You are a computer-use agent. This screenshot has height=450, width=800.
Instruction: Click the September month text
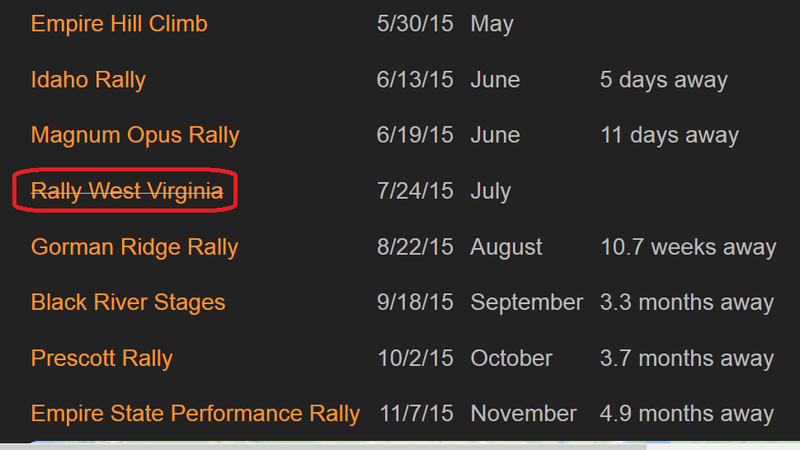point(527,303)
